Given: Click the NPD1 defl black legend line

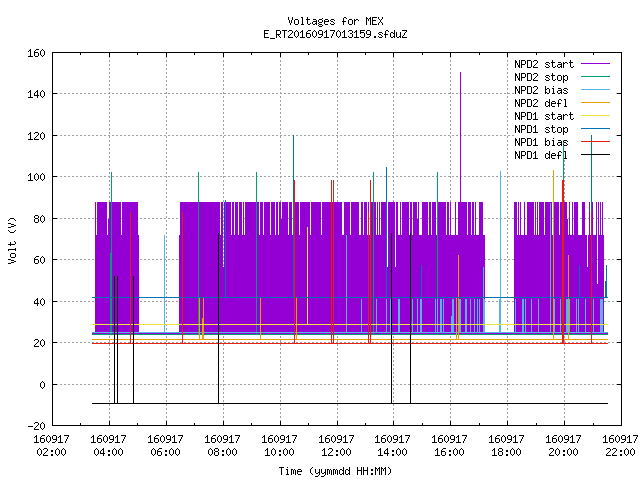Looking at the screenshot, I should click(595, 155).
